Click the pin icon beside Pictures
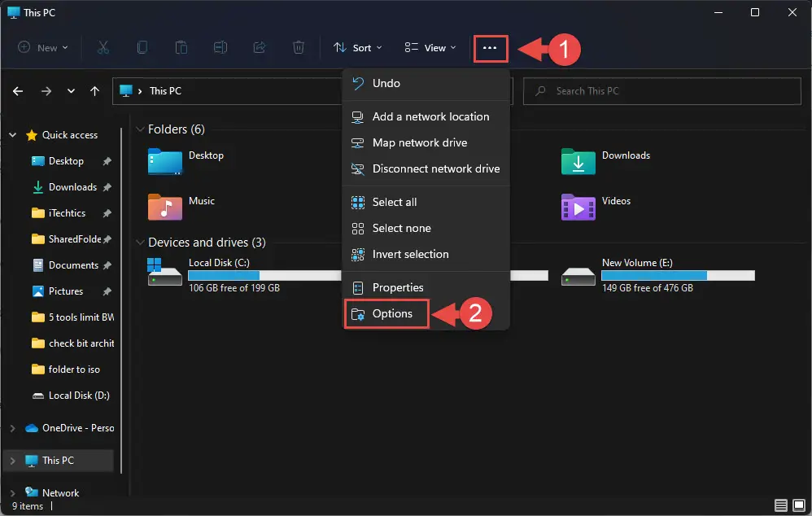The image size is (812, 516). tap(107, 291)
